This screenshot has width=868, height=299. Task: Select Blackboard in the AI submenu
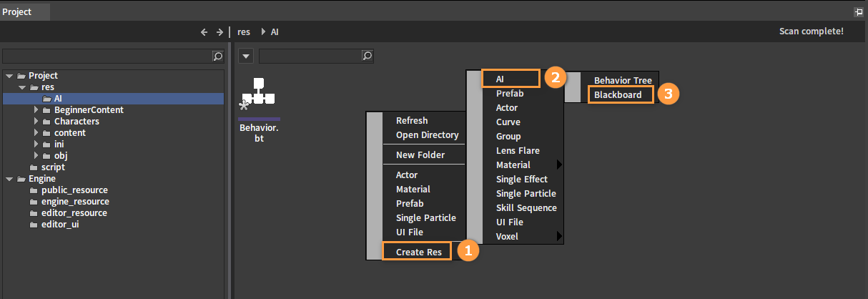coord(619,95)
